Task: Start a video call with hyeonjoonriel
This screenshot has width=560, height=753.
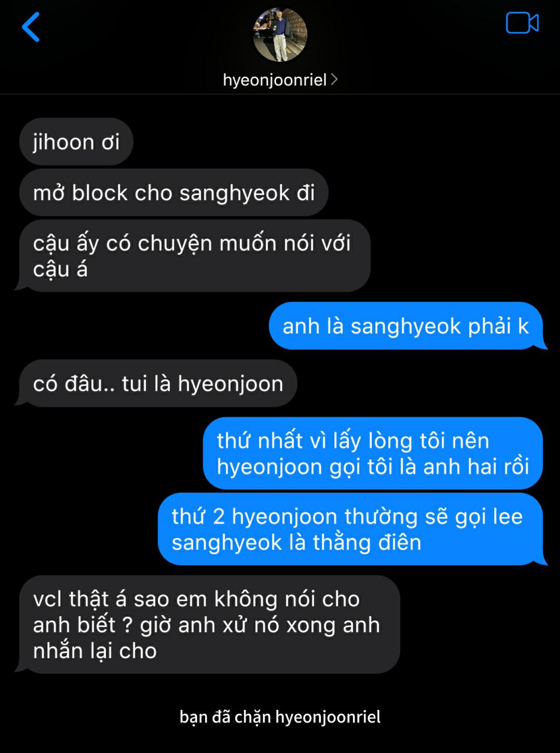Action: (x=522, y=23)
